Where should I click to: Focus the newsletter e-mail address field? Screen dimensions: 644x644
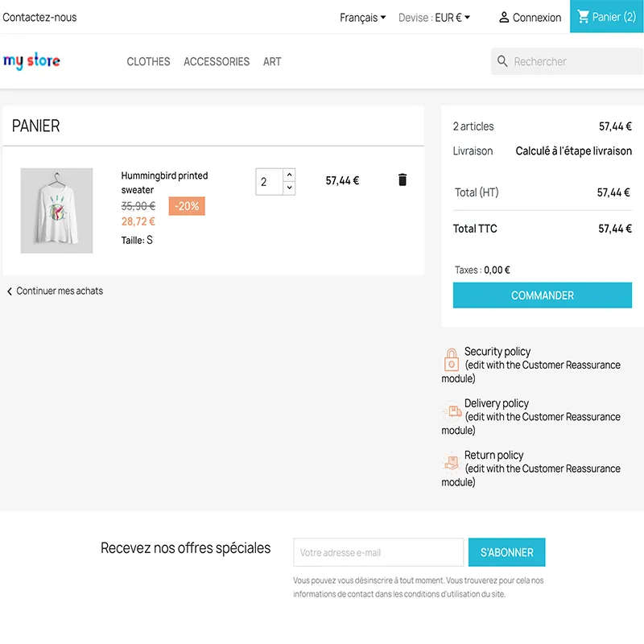point(378,552)
